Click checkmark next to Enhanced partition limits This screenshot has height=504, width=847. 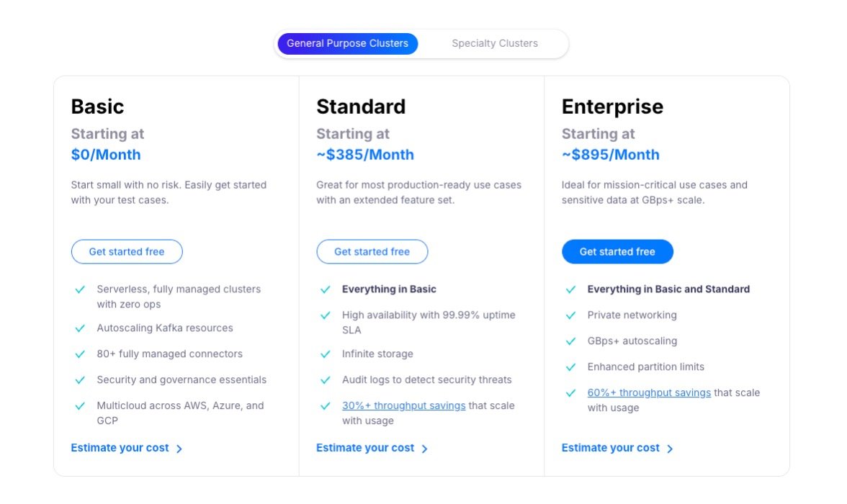pyautogui.click(x=571, y=367)
